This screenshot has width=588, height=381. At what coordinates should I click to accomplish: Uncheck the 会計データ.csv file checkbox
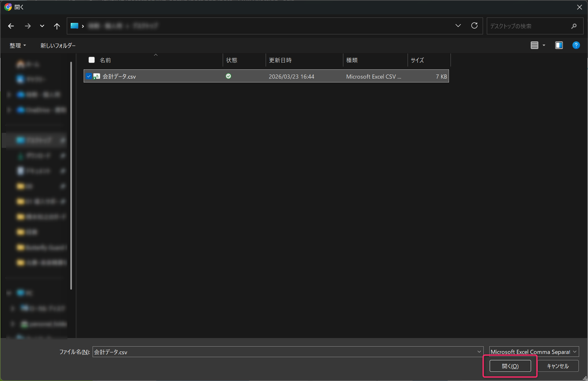[89, 76]
